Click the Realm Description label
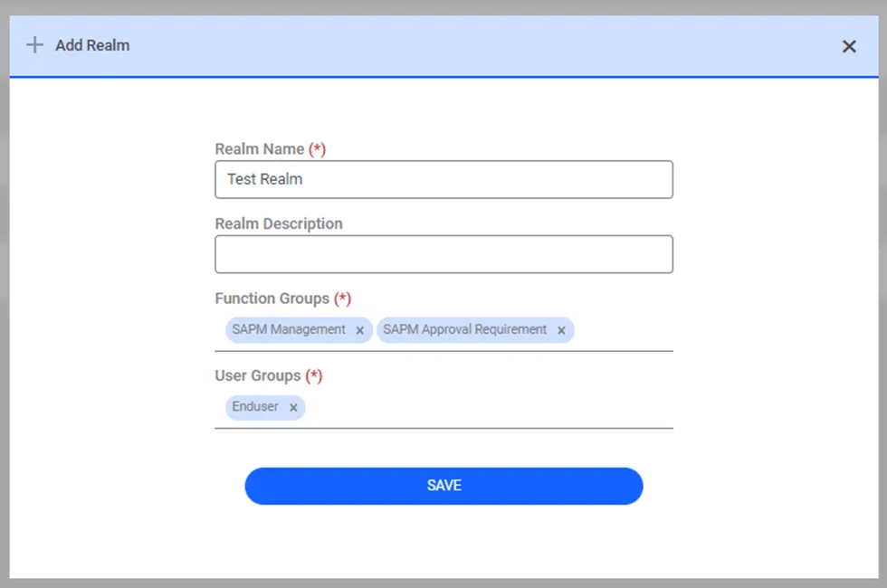 pos(279,224)
